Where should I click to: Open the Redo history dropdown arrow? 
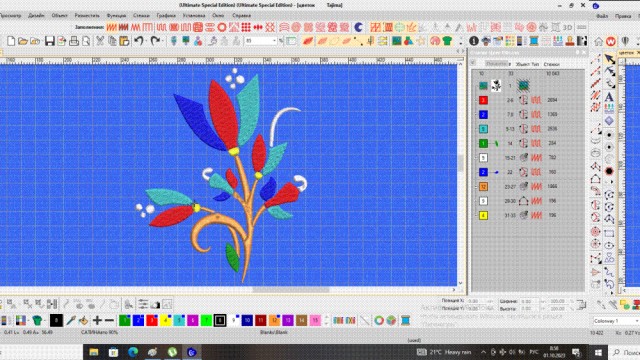161,41
